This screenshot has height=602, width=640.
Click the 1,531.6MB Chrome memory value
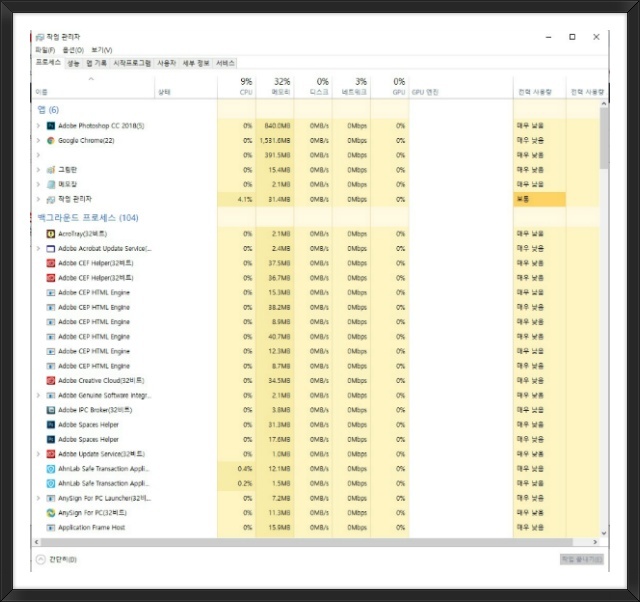click(x=275, y=140)
